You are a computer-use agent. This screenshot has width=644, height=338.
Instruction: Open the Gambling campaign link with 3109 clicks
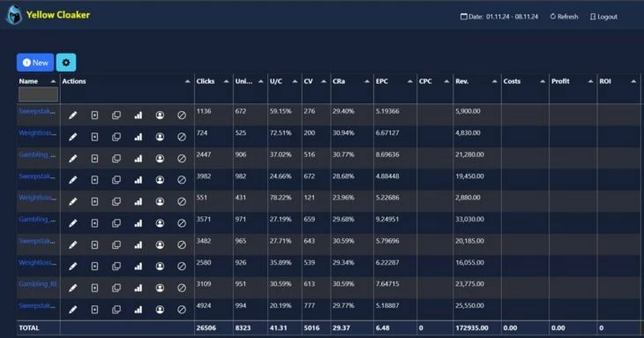[38, 284]
